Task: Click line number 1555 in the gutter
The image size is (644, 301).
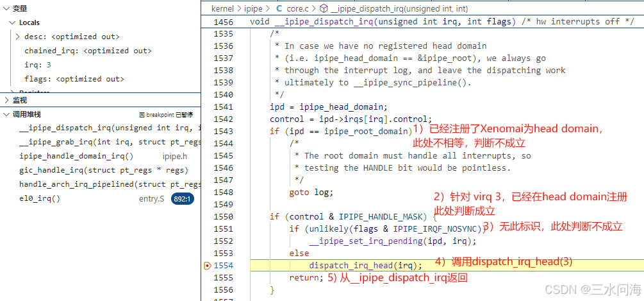Action: 223,277
